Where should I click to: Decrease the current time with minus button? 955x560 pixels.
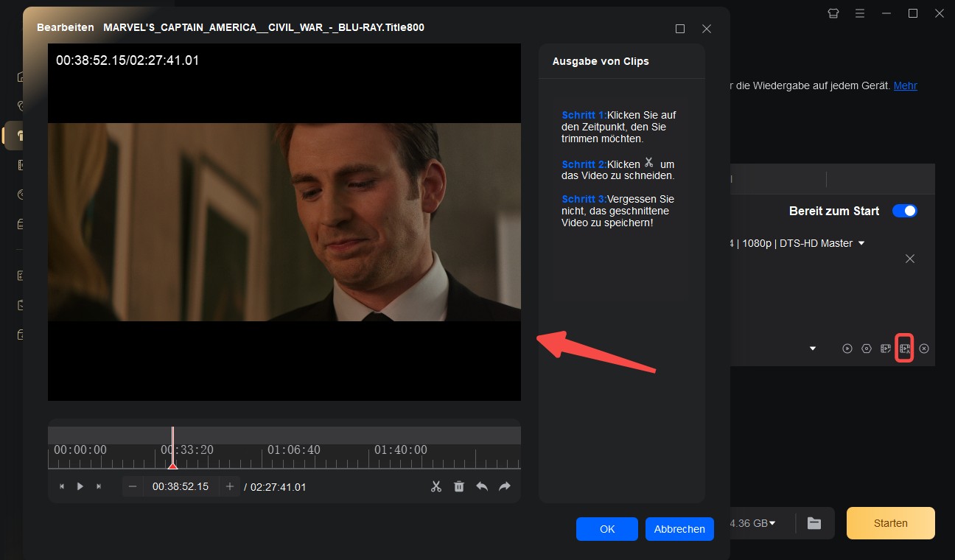133,486
